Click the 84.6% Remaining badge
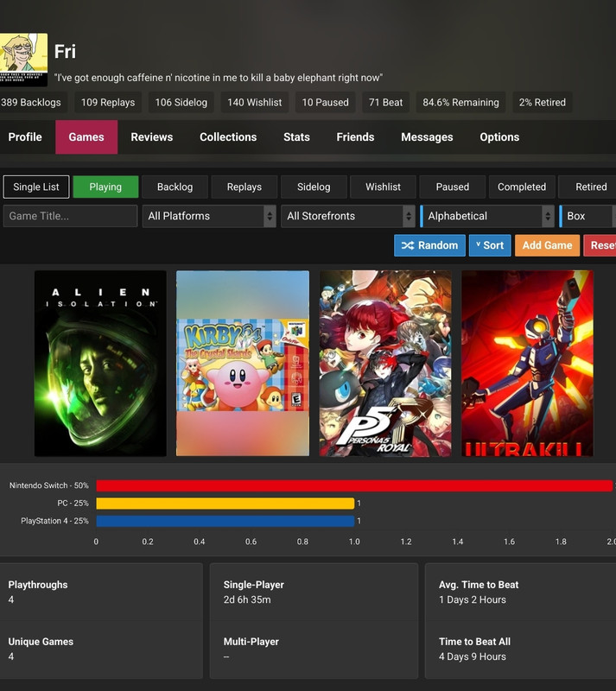 (x=460, y=102)
